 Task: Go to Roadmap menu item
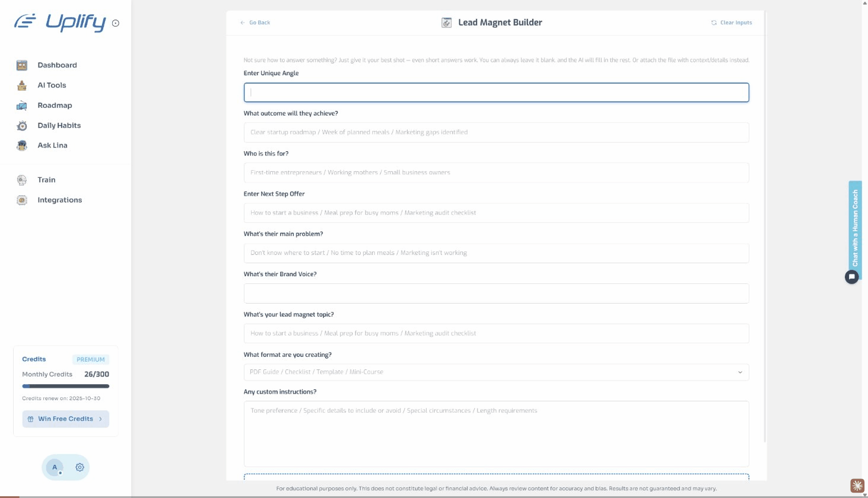coord(55,106)
